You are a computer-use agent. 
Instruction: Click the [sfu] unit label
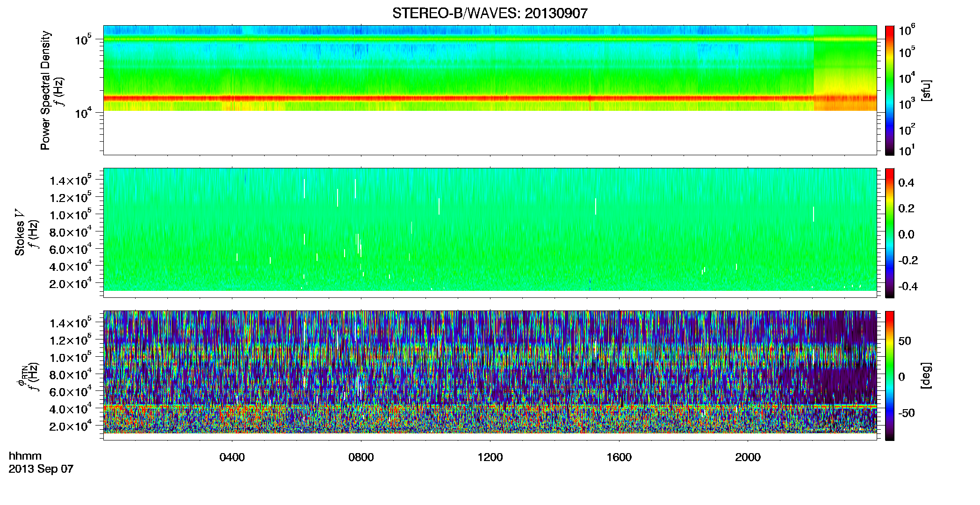pos(926,90)
